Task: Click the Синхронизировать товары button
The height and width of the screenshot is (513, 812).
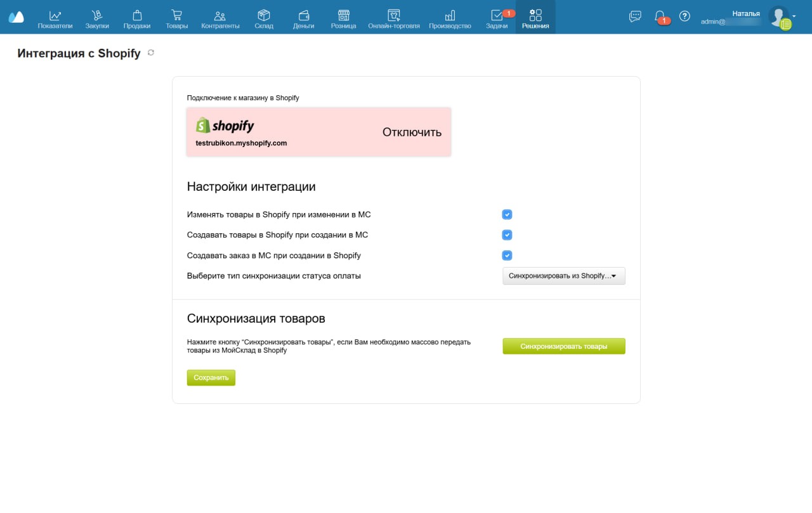Action: tap(564, 346)
